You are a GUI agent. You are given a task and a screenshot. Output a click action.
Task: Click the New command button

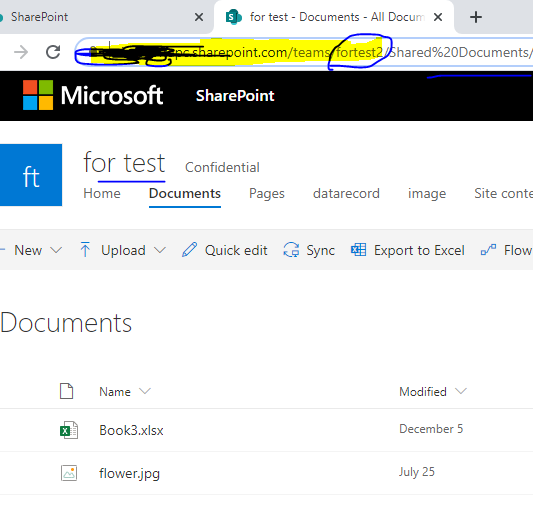[28, 250]
